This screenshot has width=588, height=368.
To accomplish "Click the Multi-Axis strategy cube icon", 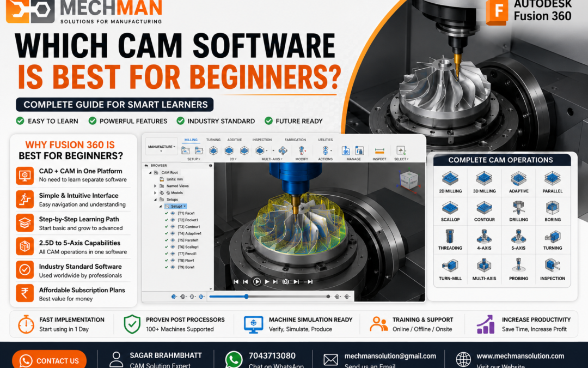I will pyautogui.click(x=260, y=150).
